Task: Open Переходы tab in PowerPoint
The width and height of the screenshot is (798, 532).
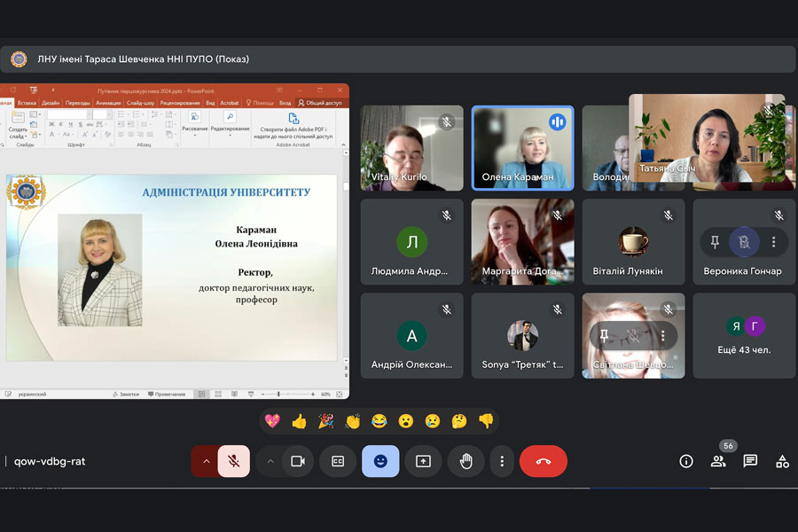Action: point(77,103)
